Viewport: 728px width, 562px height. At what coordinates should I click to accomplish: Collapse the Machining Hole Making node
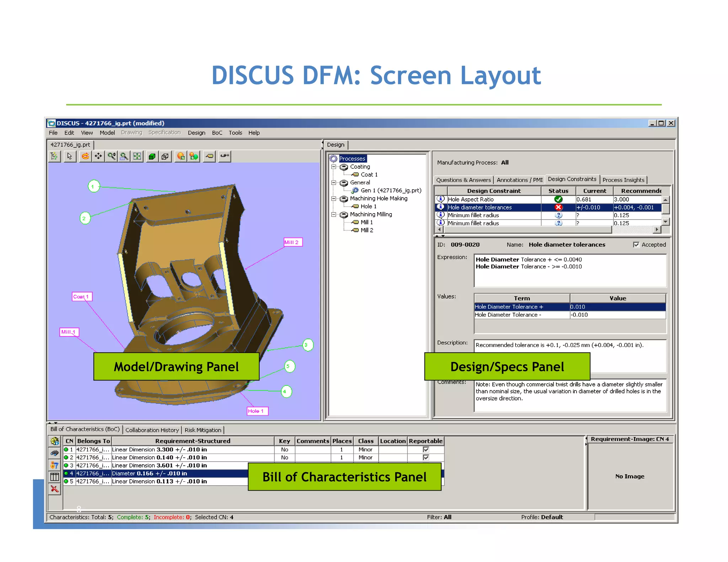coord(333,199)
